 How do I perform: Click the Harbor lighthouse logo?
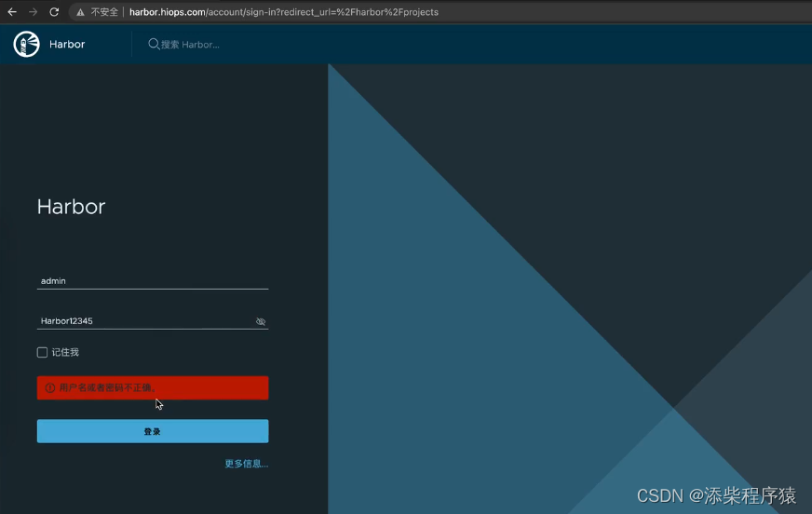coord(26,44)
